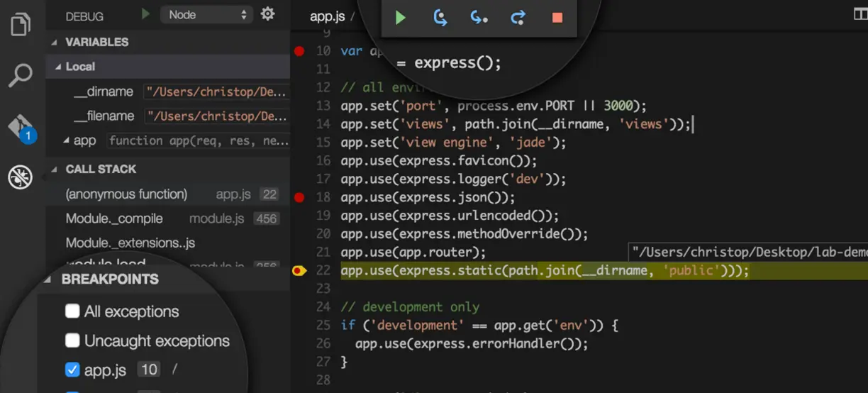Image resolution: width=868 pixels, height=393 pixels.
Task: Disable the app.js line 10 breakpoint checkbox
Action: click(x=72, y=370)
